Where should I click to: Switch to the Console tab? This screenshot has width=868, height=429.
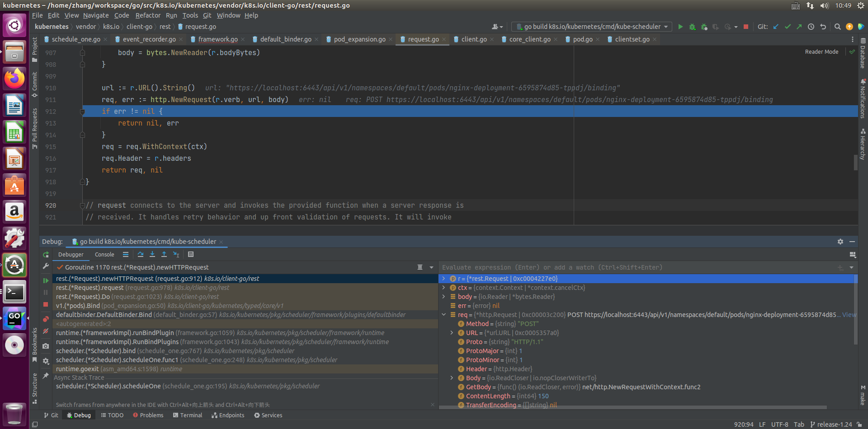tap(104, 255)
